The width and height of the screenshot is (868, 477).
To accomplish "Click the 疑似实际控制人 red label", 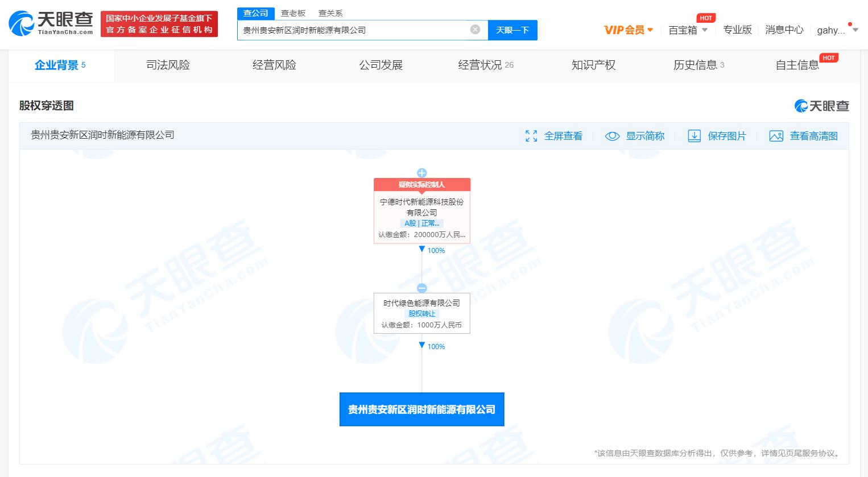I will click(421, 185).
